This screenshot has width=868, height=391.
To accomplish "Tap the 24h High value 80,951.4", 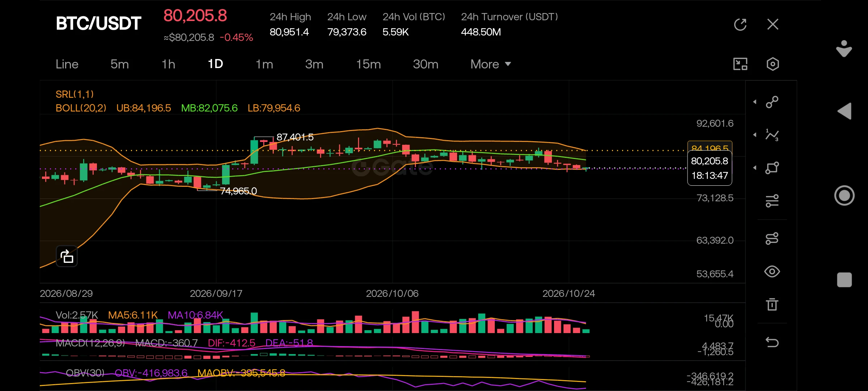I will [x=289, y=32].
